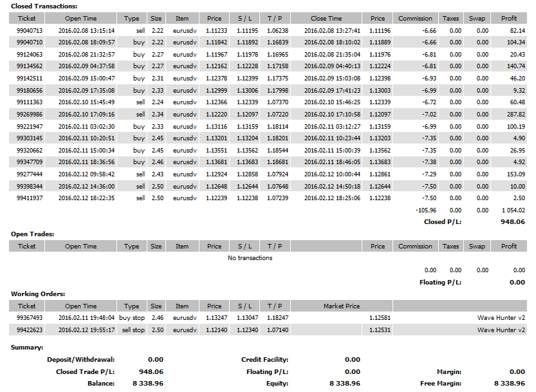Click the Equity value 8 338.96
The width and height of the screenshot is (536, 392).
pyautogui.click(x=345, y=384)
